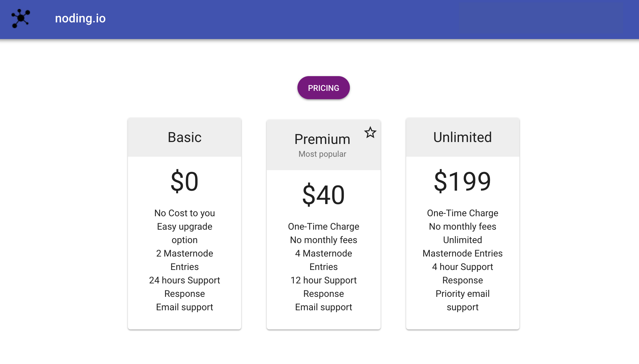Click "Easy upgrade option" in Basic card
Screen dimensions: 639x364
(x=185, y=233)
